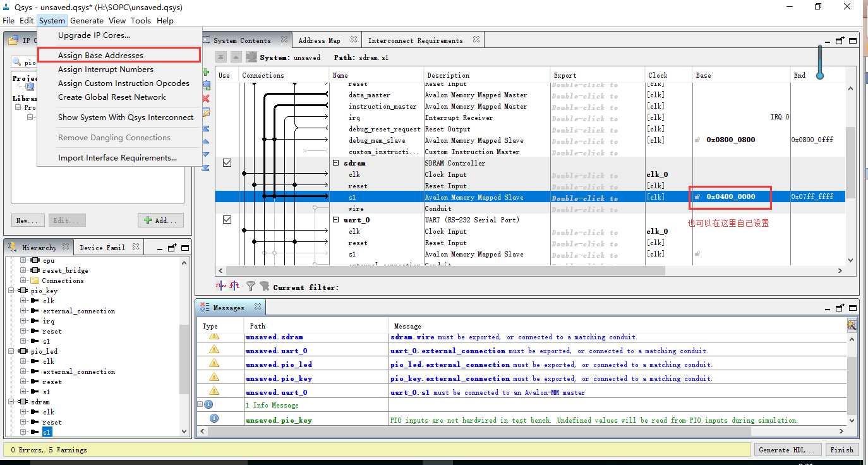Select the sdram s1 row in System Contents
This screenshot has height=465, width=868.
click(529, 197)
